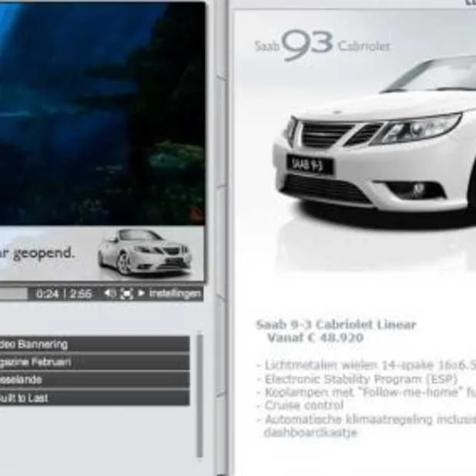Screen dimensions: 476x476
Task: Click the video playback area
Action: (102, 114)
